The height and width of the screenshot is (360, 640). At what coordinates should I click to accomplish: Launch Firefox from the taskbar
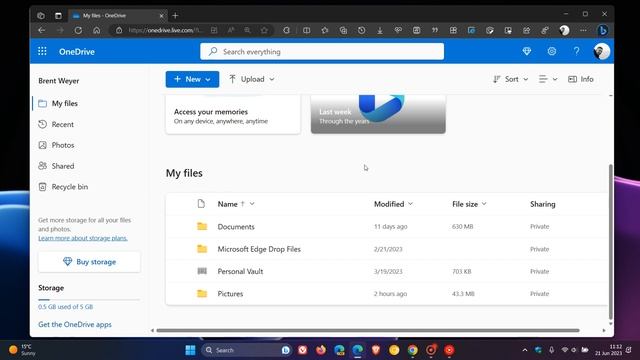321,350
